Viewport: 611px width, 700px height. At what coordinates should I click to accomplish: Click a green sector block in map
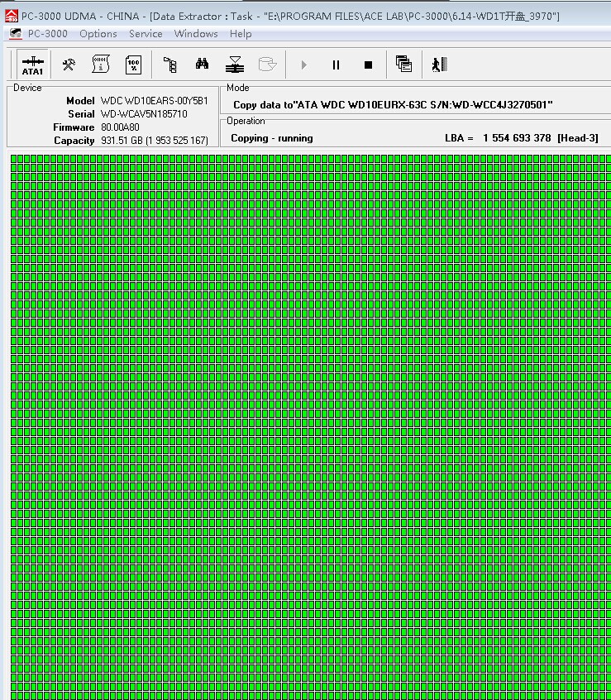tap(248, 331)
